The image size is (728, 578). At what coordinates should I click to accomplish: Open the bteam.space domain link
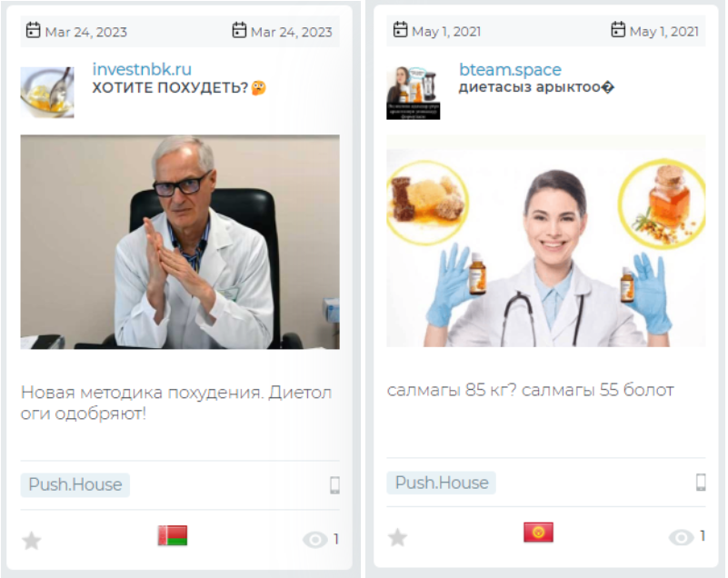click(x=510, y=70)
